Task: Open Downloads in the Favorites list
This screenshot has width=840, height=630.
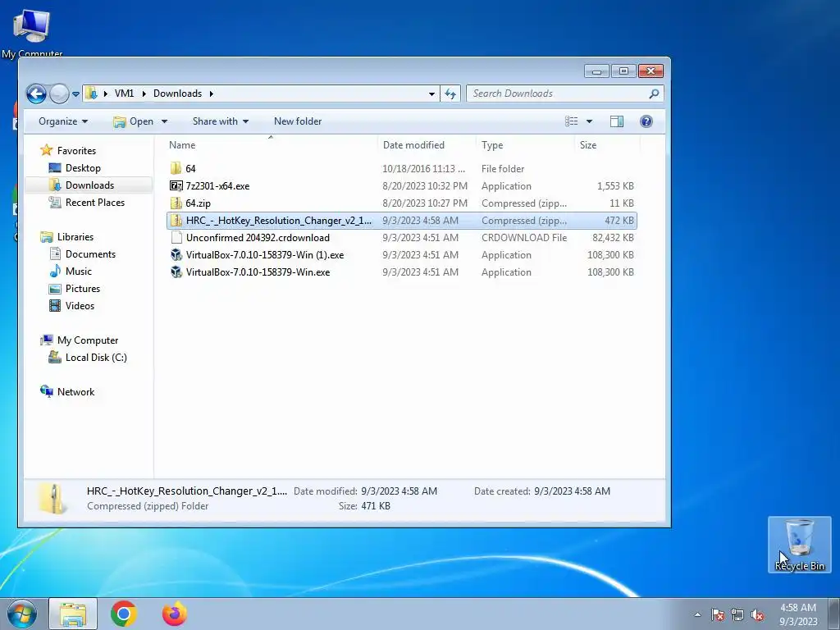Action: (89, 185)
